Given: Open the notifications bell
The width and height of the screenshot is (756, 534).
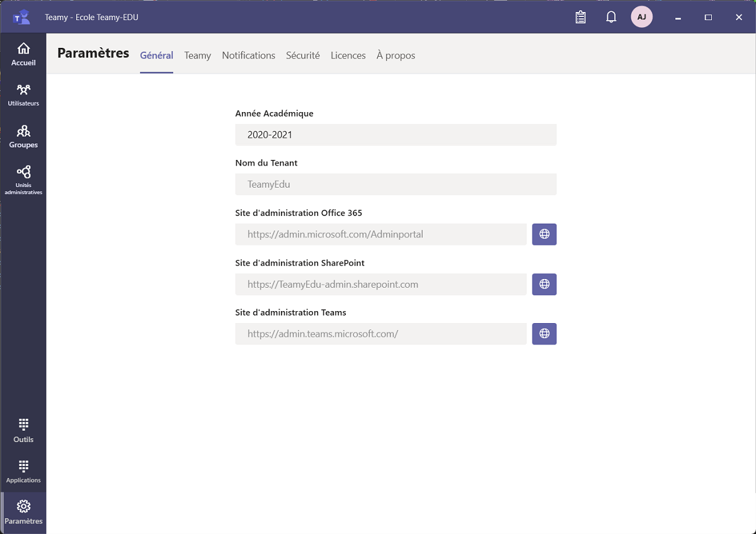Looking at the screenshot, I should pyautogui.click(x=611, y=17).
